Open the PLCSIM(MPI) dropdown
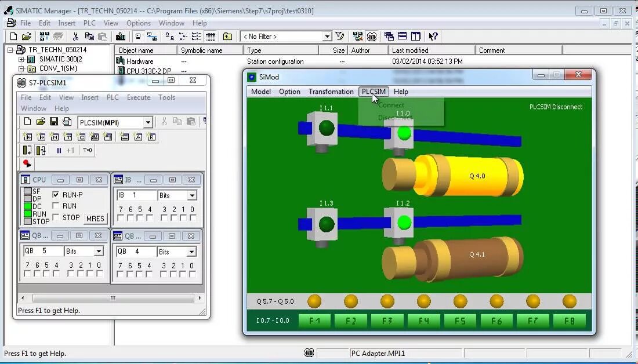638x364 pixels. coord(148,122)
